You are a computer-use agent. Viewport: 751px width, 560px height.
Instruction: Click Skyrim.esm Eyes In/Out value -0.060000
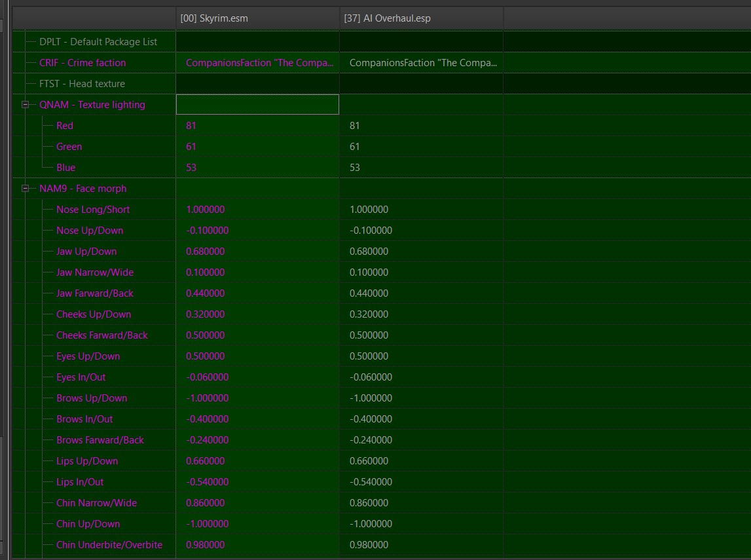pyautogui.click(x=207, y=377)
